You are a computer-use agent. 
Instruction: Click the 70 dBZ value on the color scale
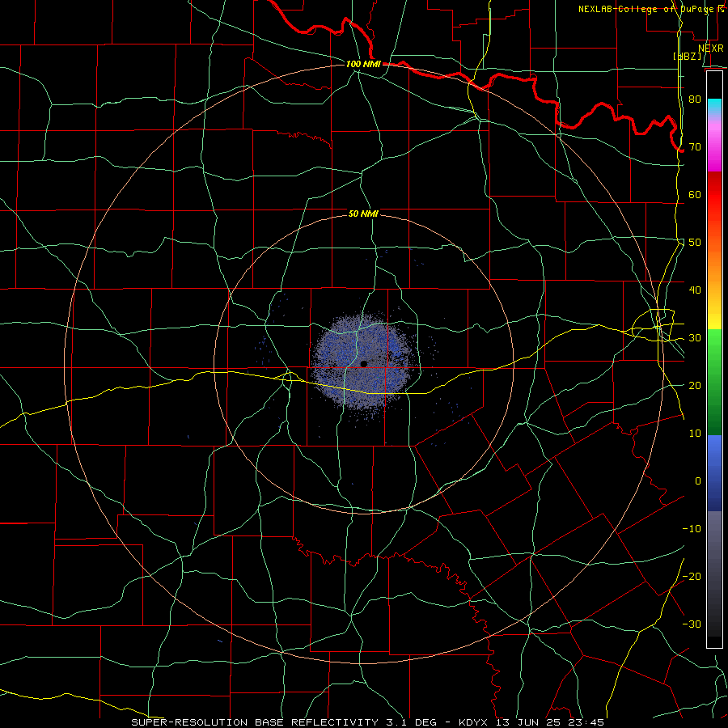(695, 146)
